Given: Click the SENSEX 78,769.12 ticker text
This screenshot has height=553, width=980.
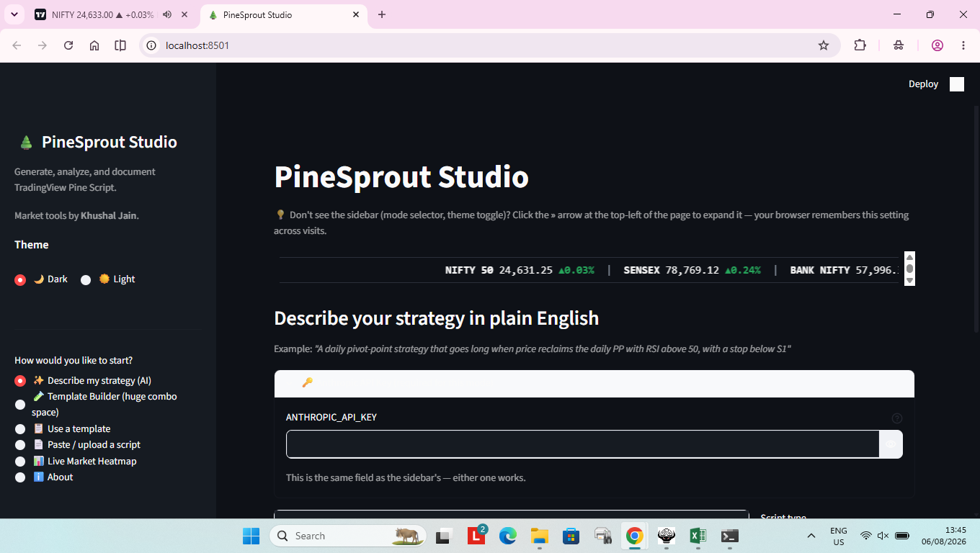Looking at the screenshot, I should [x=692, y=270].
